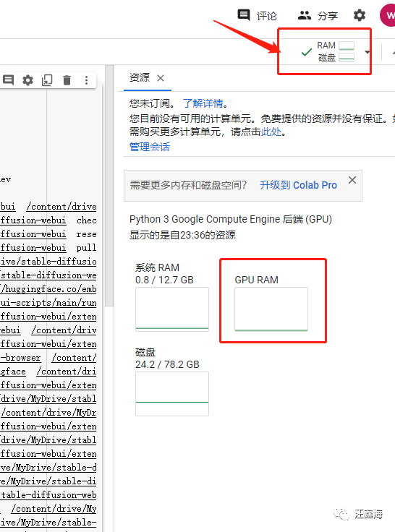
Task: Click the user avatar circle
Action: point(388,15)
